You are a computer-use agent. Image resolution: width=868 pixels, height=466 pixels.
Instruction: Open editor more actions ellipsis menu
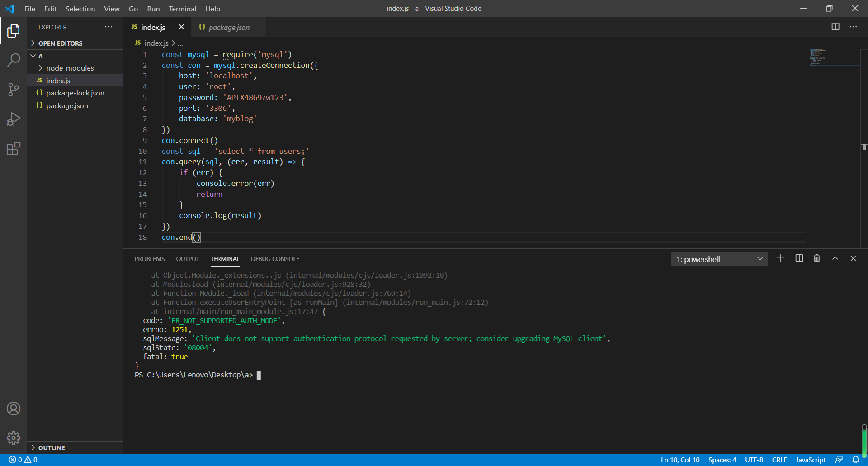853,27
